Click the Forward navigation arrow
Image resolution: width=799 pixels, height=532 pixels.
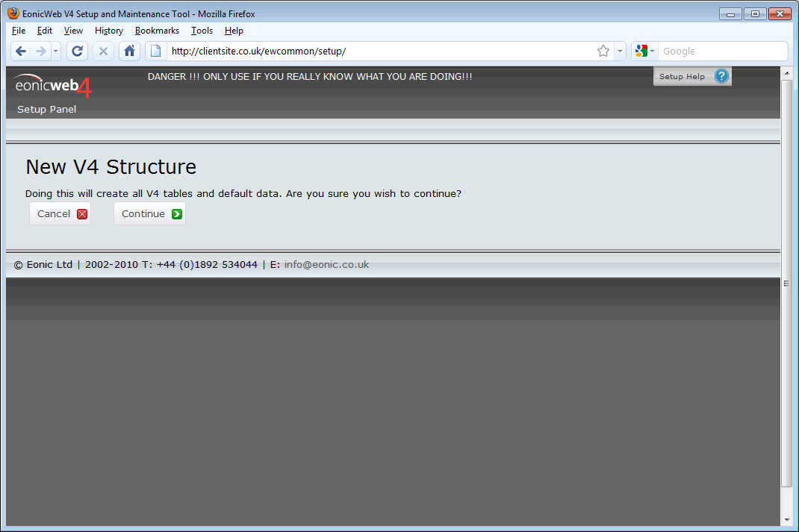click(41, 51)
